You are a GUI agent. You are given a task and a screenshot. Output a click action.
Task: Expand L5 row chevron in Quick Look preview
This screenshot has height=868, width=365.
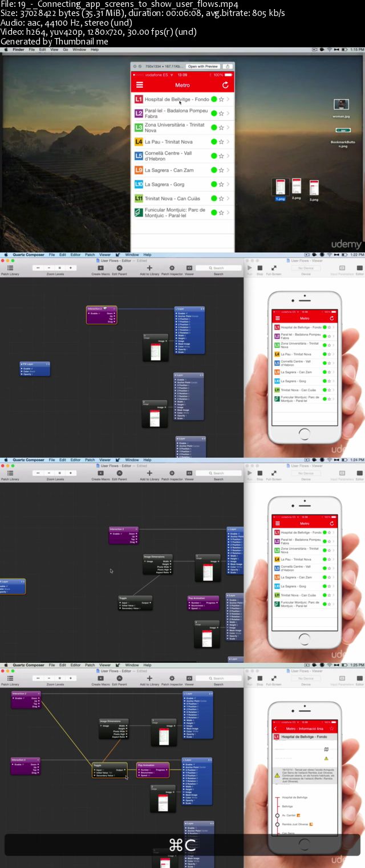[229, 156]
